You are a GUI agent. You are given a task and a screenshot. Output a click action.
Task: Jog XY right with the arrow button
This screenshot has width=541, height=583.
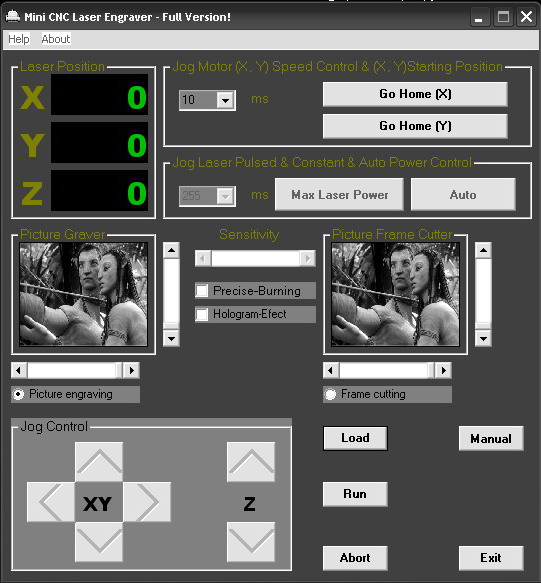point(147,502)
